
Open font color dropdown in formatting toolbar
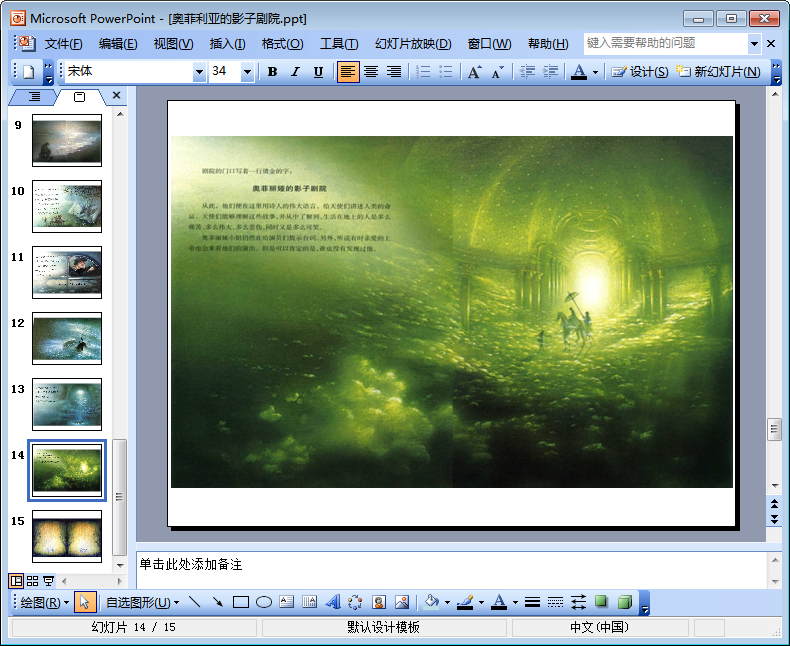595,72
